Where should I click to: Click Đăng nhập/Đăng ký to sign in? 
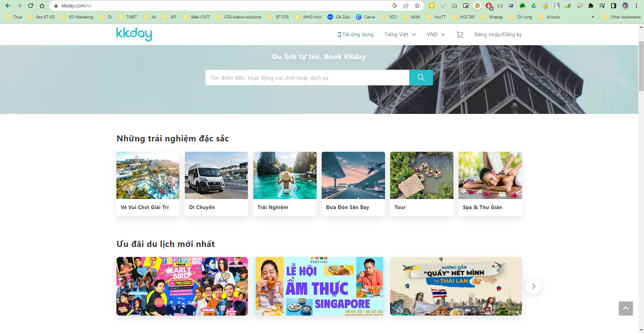click(x=498, y=34)
